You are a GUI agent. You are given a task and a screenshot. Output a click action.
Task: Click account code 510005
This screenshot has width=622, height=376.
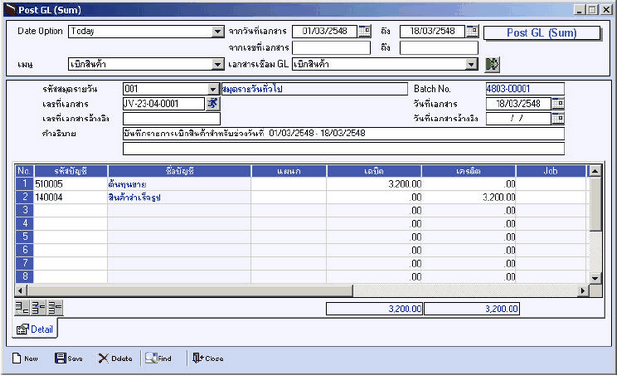pyautogui.click(x=71, y=184)
